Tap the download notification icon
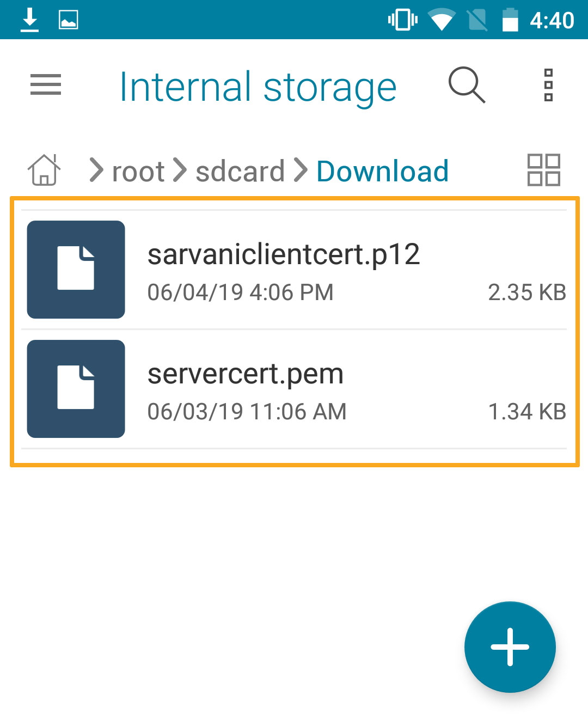The image size is (588, 726). pyautogui.click(x=29, y=20)
